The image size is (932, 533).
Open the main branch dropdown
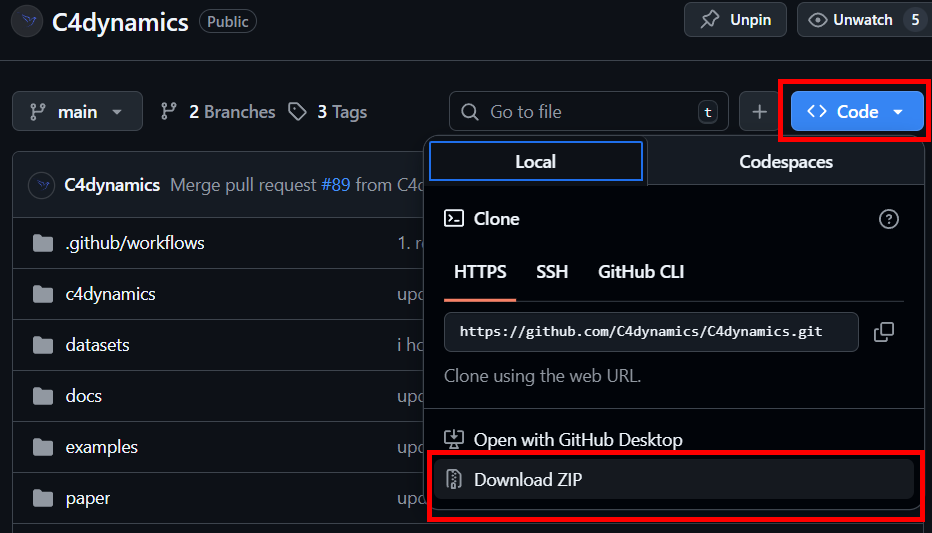(77, 111)
